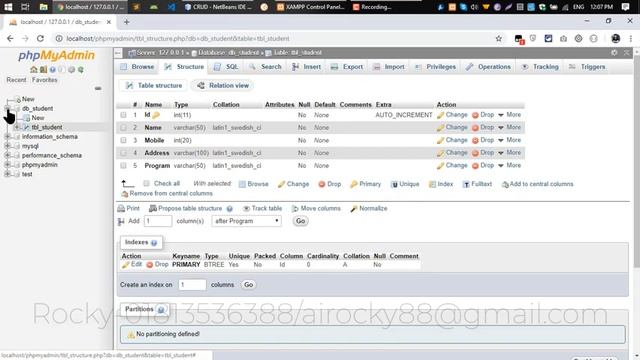Open the Relation view
The image size is (640, 360).
pyautogui.click(x=222, y=86)
